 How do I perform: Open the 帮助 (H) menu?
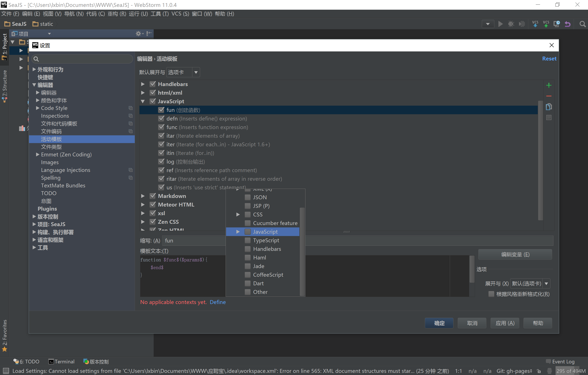[224, 14]
